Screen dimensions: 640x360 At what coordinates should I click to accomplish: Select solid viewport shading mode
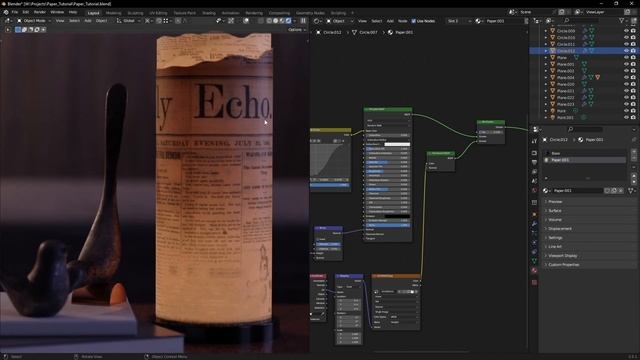tap(276, 20)
